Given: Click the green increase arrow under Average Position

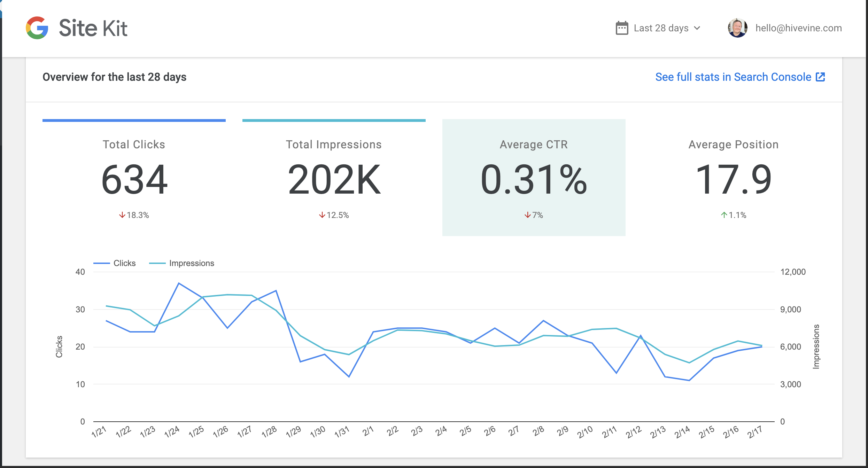Looking at the screenshot, I should click(724, 215).
